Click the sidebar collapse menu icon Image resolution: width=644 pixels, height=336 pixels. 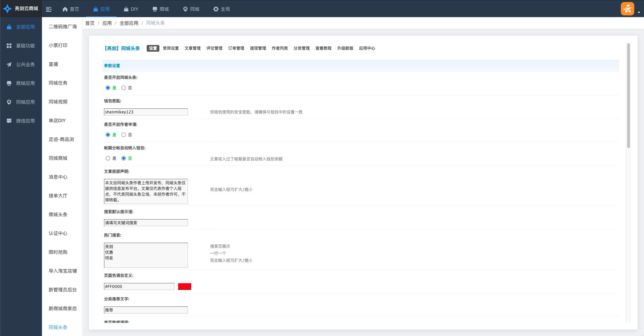[49, 9]
